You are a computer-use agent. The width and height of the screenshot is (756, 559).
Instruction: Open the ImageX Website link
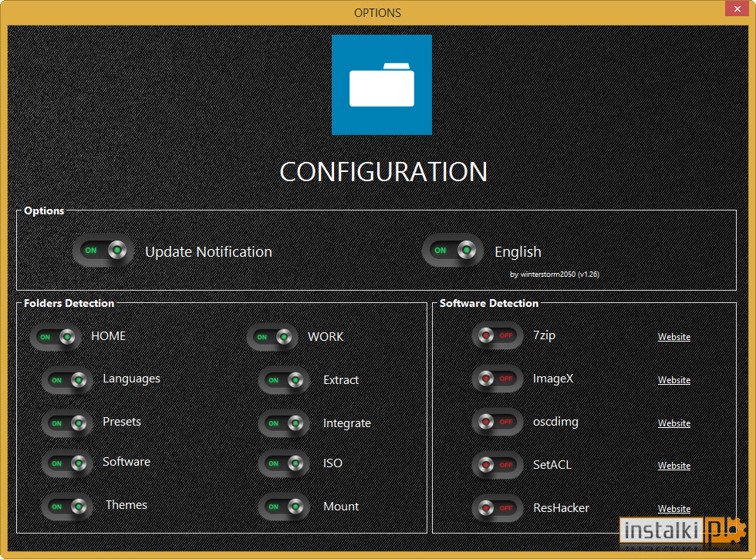point(674,379)
